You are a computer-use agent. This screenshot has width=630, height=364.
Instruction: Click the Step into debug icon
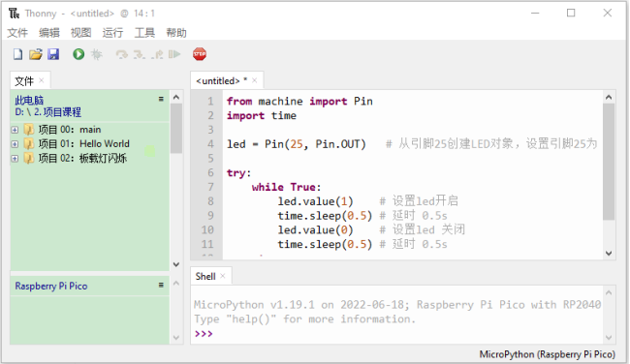[x=140, y=54]
